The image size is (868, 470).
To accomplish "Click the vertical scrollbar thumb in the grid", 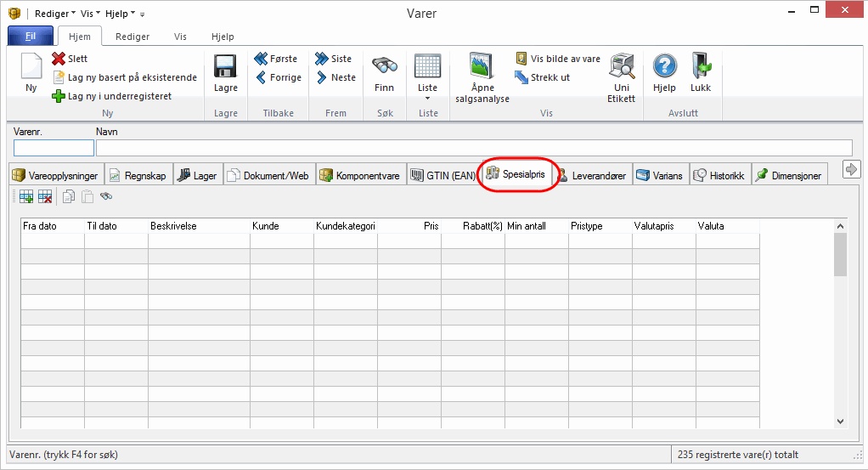I will (840, 255).
